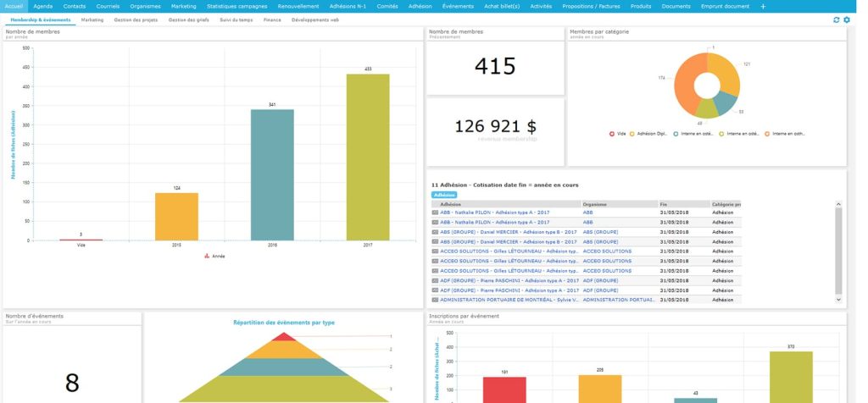This screenshot has height=403, width=868.
Task: Click the Année legend chart icon
Action: (208, 255)
